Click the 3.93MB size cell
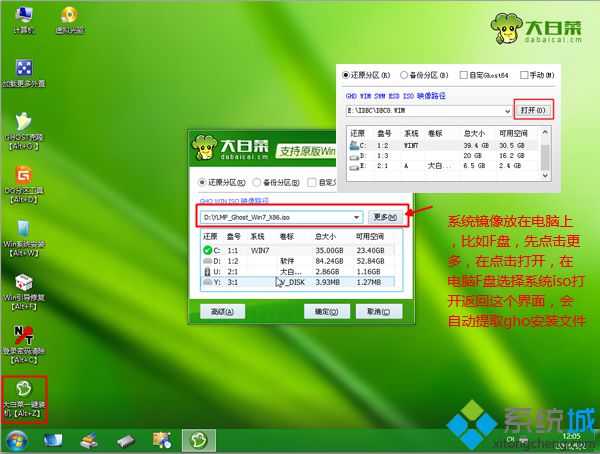Viewport: 600px width, 454px height. click(x=327, y=282)
